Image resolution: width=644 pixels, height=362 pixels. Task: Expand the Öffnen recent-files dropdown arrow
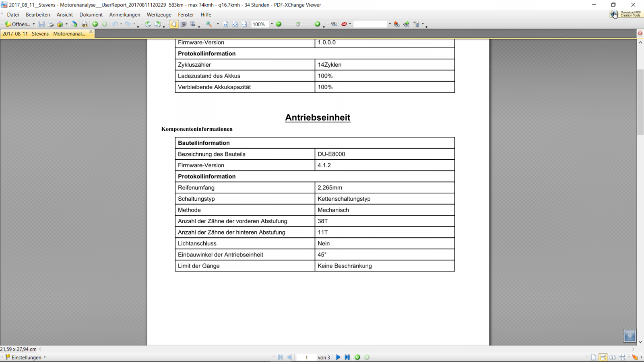point(34,24)
